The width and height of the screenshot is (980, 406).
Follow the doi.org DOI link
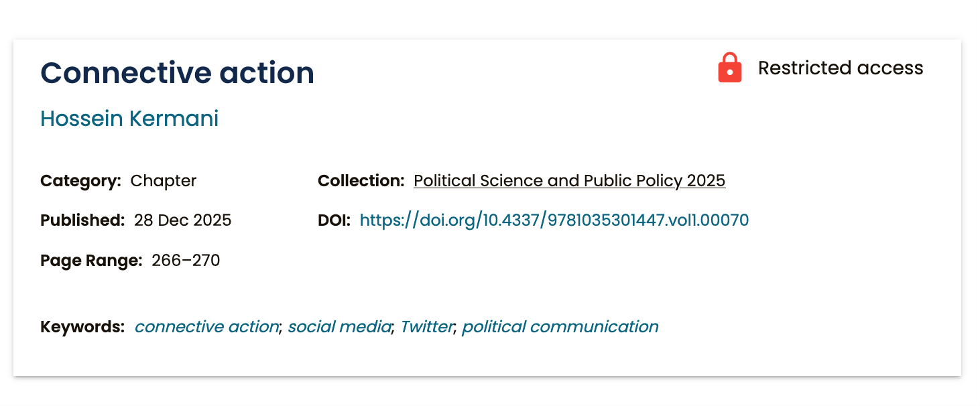point(554,220)
